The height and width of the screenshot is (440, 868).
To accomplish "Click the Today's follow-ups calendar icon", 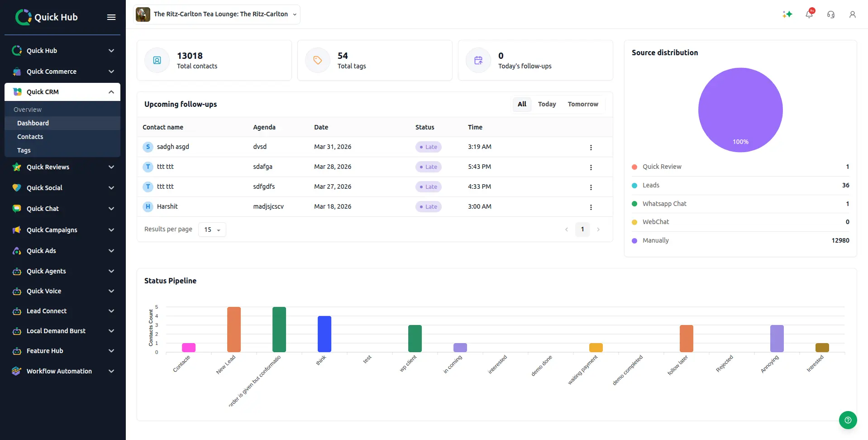I will click(x=478, y=60).
